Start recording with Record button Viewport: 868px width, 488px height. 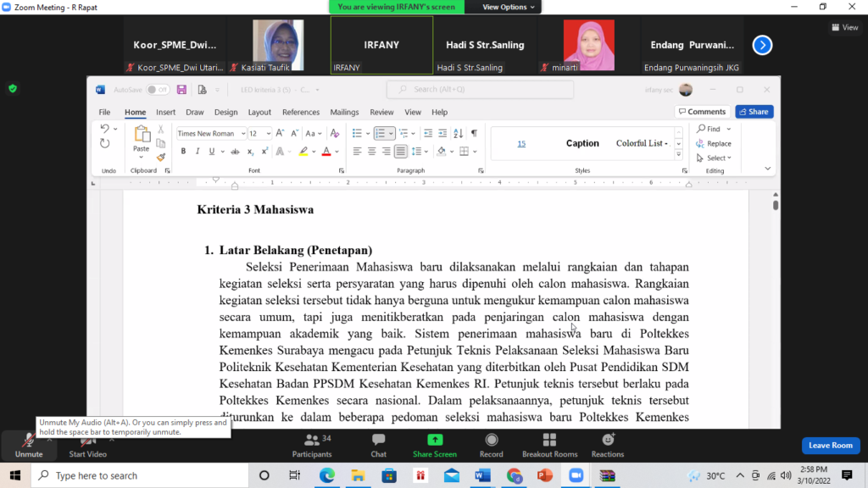click(x=491, y=446)
